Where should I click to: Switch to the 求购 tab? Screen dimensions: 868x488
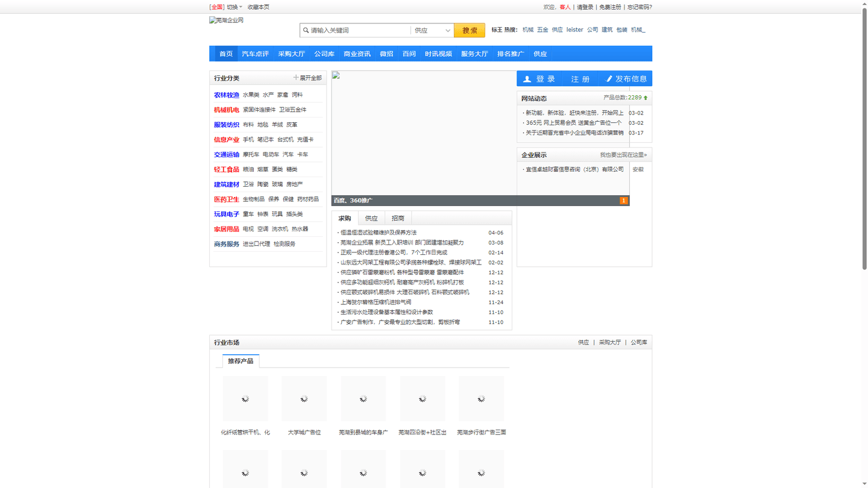click(345, 218)
